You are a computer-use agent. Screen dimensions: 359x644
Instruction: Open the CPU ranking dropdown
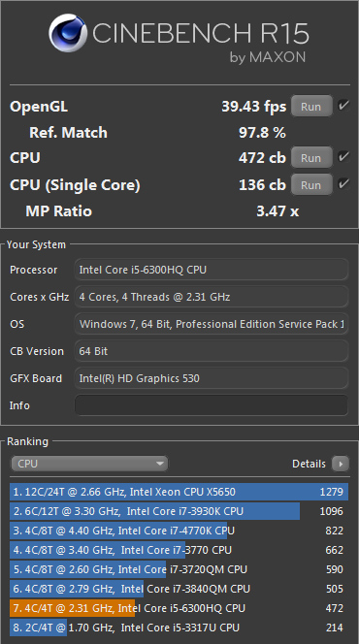[89, 464]
